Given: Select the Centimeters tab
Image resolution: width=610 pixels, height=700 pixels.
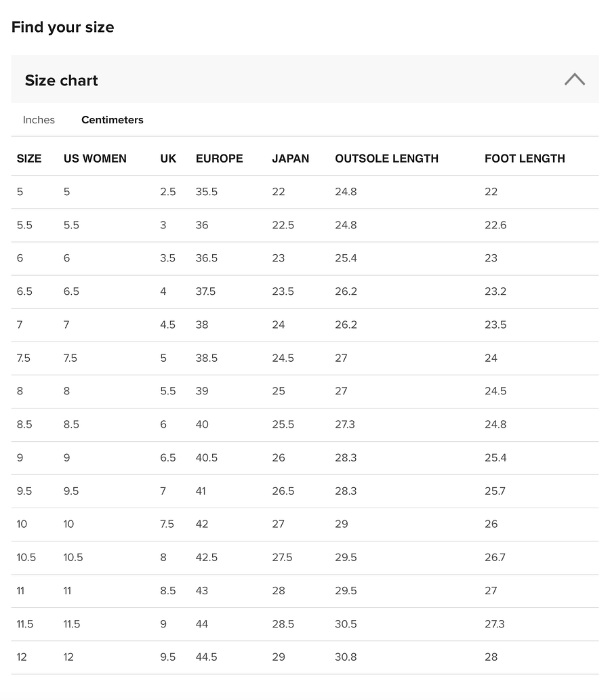Looking at the screenshot, I should click(112, 120).
